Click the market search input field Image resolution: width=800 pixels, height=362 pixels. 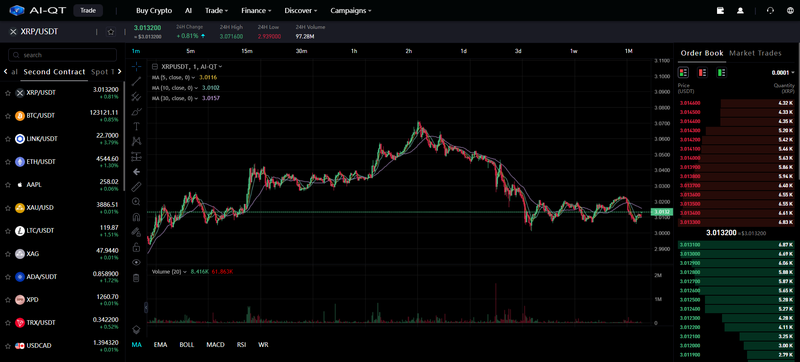(62, 55)
